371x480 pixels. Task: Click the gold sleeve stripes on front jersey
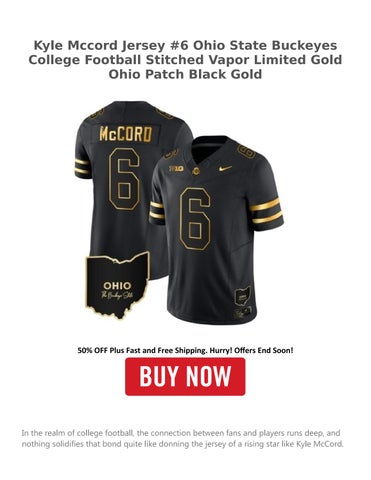click(266, 211)
